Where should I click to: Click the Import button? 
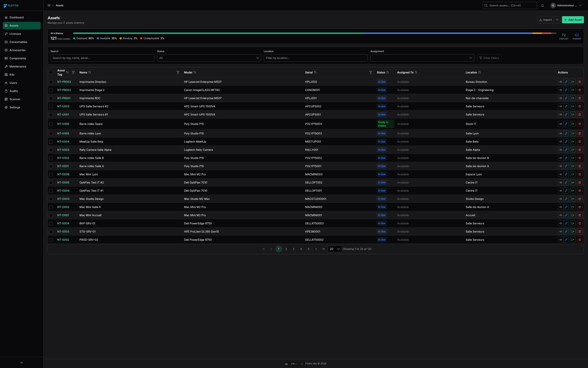(545, 20)
